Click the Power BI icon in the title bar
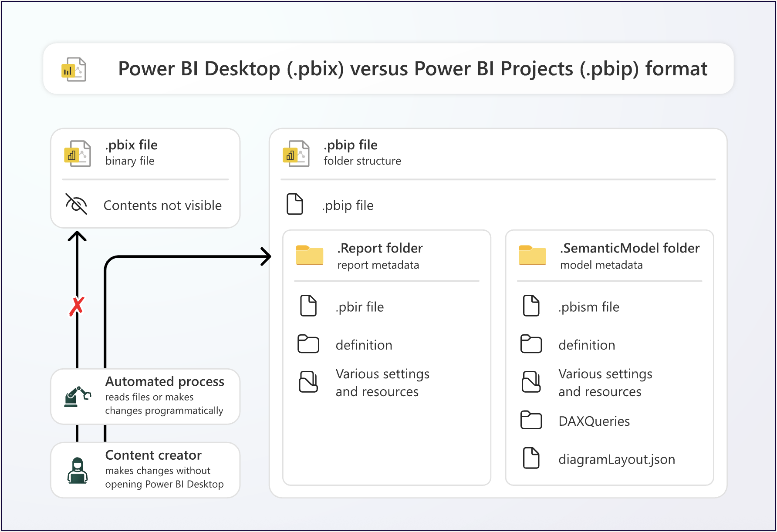 [73, 69]
